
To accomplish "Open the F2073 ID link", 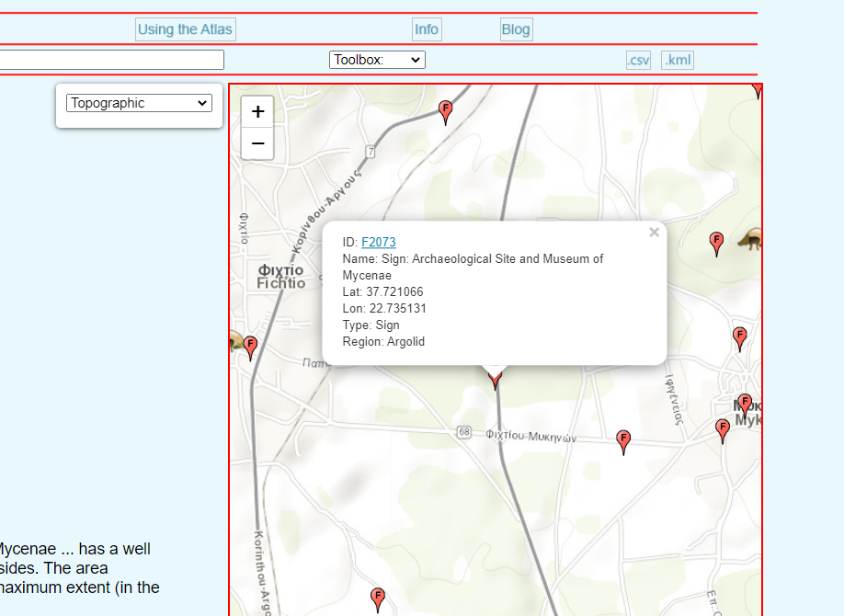I will pos(378,242).
